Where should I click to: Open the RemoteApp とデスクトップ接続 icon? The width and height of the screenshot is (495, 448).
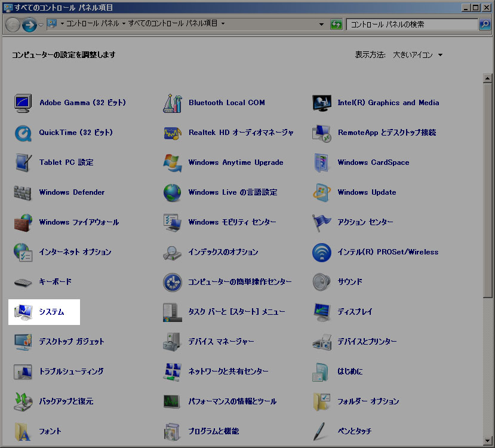tap(322, 133)
